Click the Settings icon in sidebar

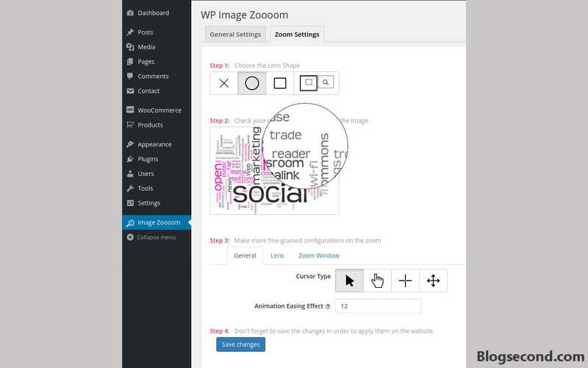coord(130,203)
